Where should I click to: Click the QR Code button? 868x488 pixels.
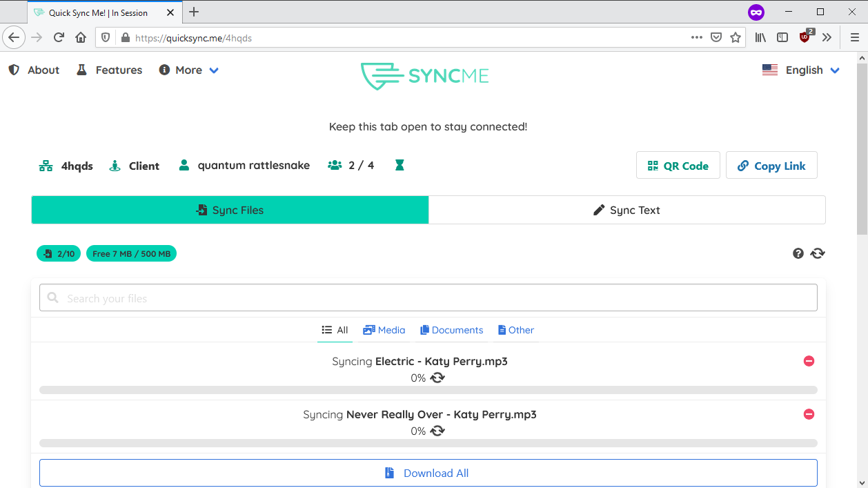(678, 166)
